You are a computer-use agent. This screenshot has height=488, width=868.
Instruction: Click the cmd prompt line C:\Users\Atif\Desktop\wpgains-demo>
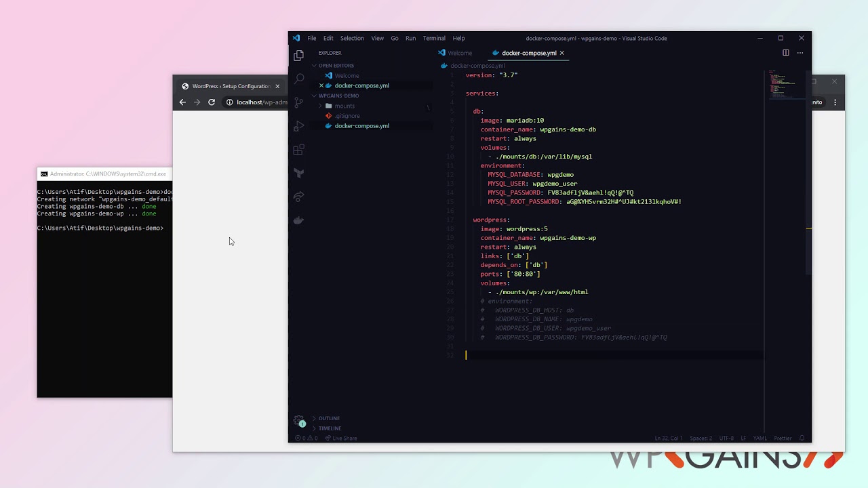click(100, 228)
